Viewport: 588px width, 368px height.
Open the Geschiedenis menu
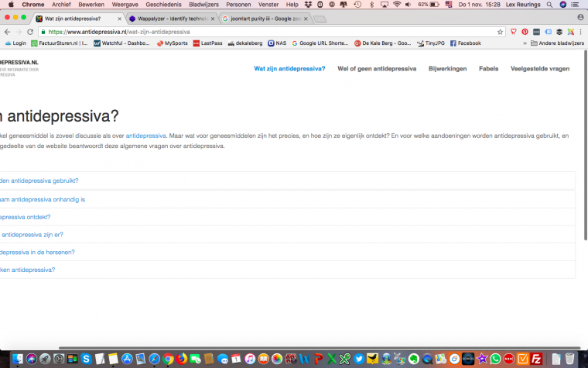pyautogui.click(x=163, y=5)
